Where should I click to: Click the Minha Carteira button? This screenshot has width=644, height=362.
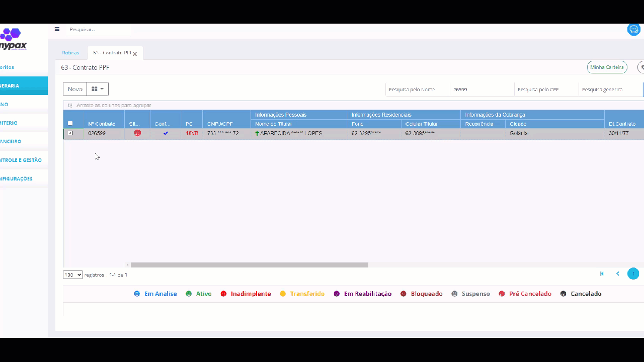[607, 67]
